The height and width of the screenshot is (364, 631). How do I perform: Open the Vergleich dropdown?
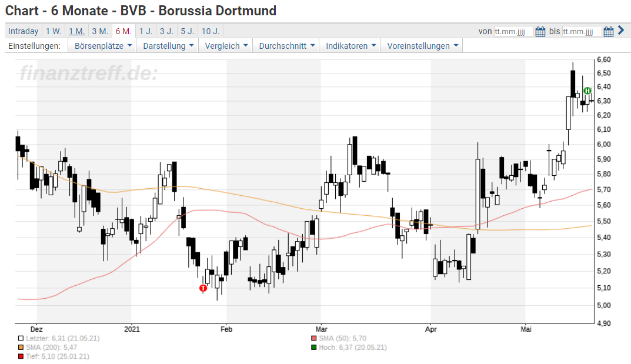(226, 46)
